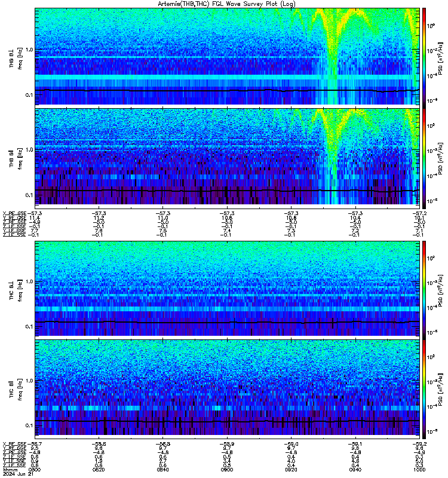Click the THB Y_RE_GSE value '10.4'

click(355, 217)
